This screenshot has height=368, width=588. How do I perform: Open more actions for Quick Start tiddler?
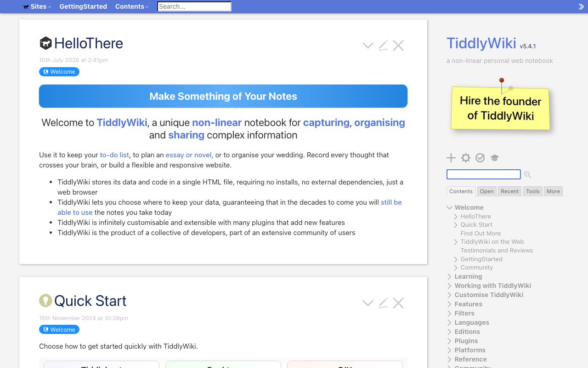click(368, 303)
